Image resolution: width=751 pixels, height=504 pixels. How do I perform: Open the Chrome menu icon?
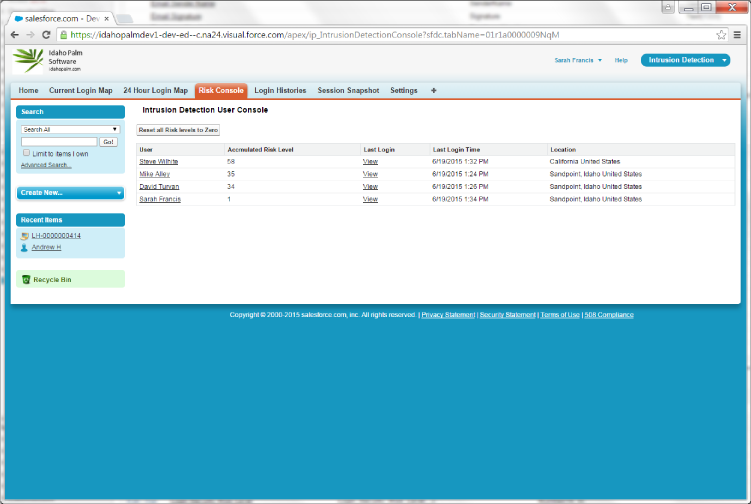point(737,34)
